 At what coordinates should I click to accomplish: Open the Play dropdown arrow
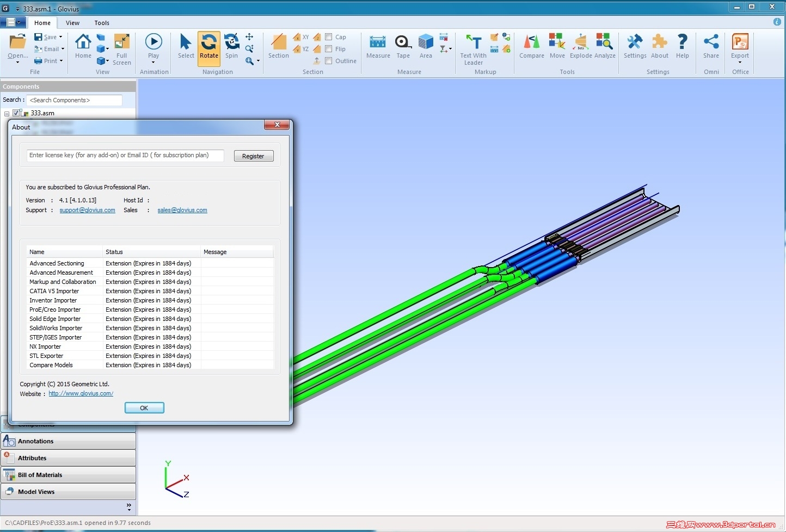[x=153, y=63]
